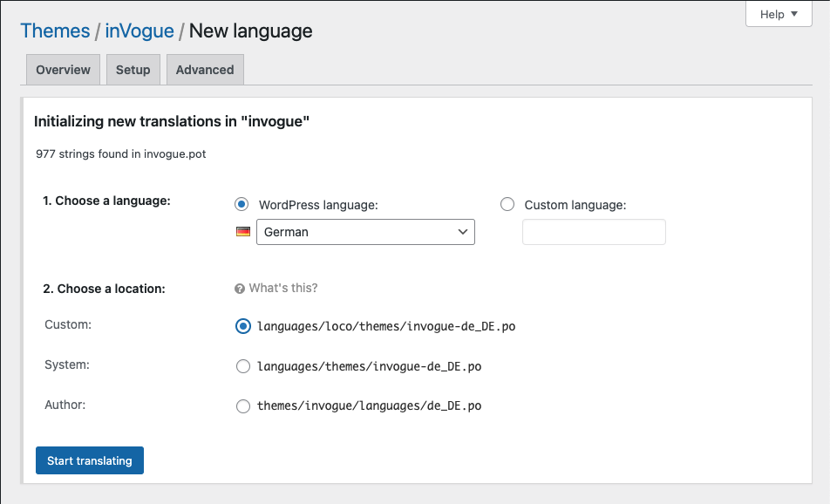Open the What's this? link
The width and height of the screenshot is (830, 504).
coord(283,289)
